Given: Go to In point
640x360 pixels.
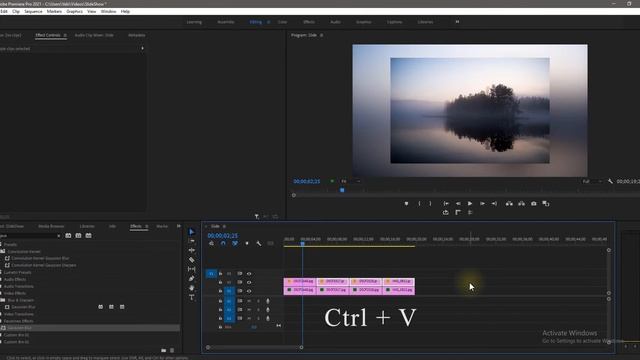Looking at the screenshot, I should (x=446, y=204).
